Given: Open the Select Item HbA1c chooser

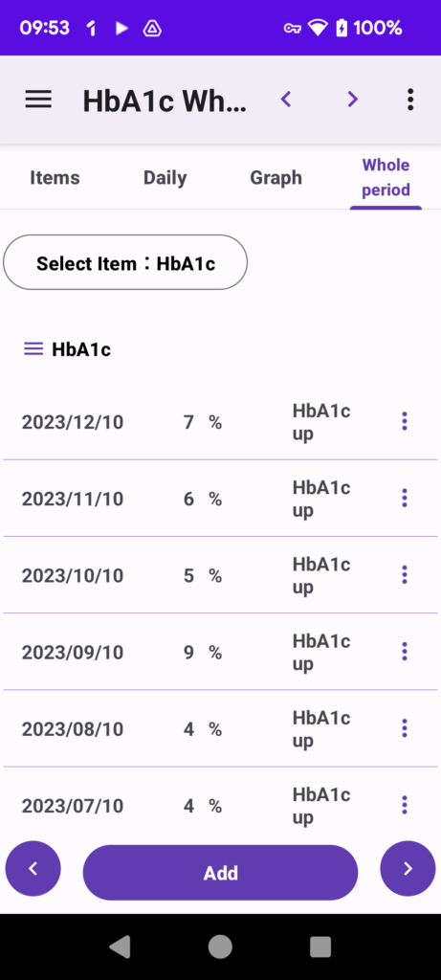Looking at the screenshot, I should pyautogui.click(x=125, y=262).
